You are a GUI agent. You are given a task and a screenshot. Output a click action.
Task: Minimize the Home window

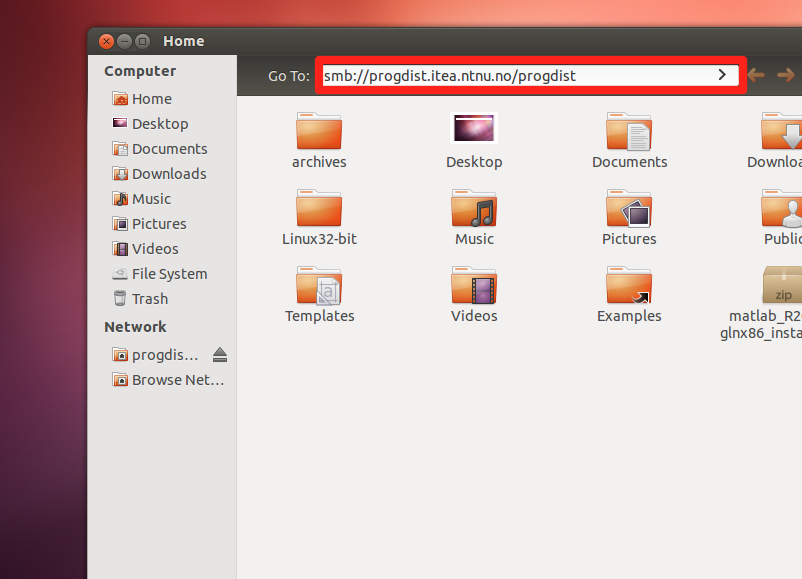pyautogui.click(x=124, y=41)
